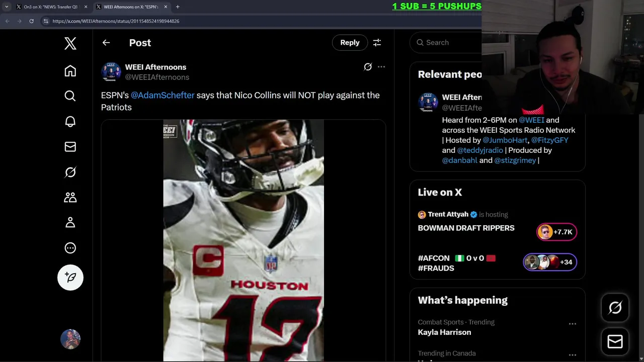Screen dimensions: 644x362
Task: Open Explore search icon in sidebar
Action: 70,96
